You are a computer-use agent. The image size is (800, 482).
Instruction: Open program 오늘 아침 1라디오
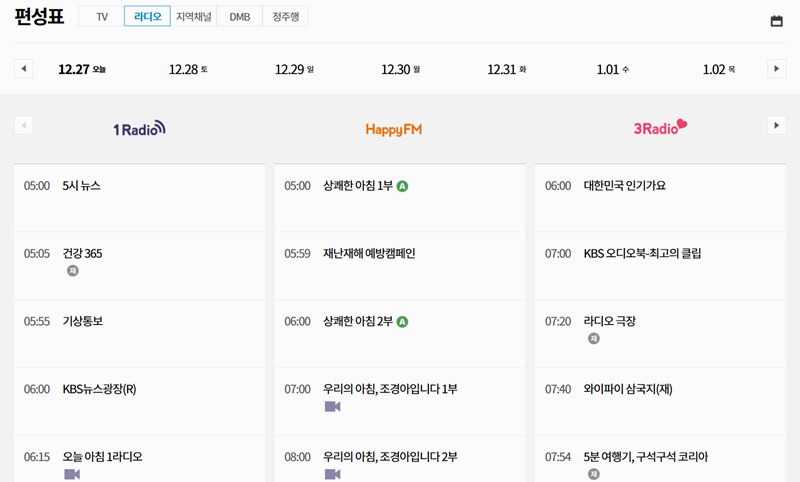(x=103, y=457)
